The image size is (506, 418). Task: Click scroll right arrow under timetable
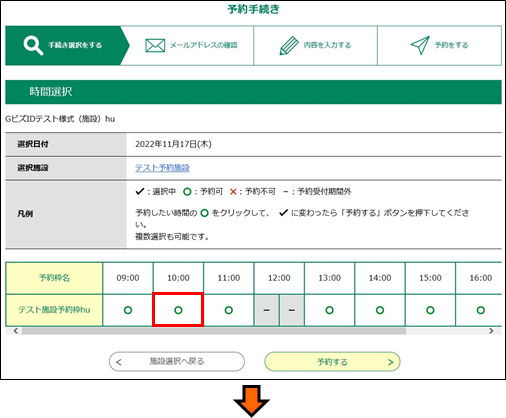491,331
